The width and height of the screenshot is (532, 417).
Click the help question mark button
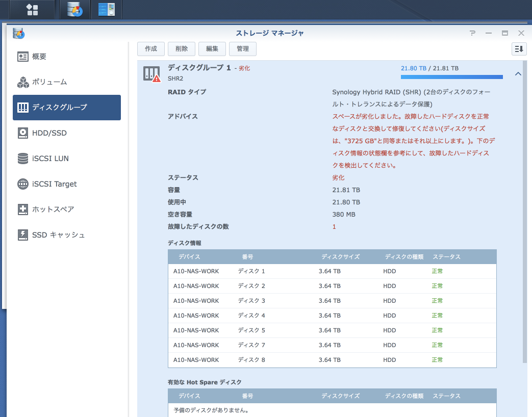point(472,33)
